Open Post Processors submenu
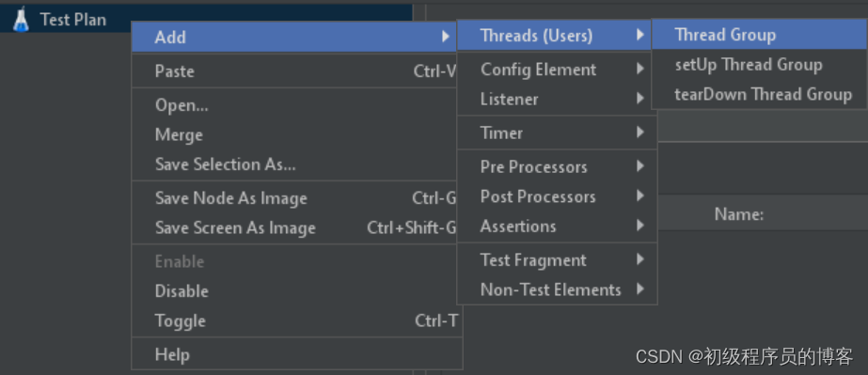The image size is (868, 375). coord(557,196)
